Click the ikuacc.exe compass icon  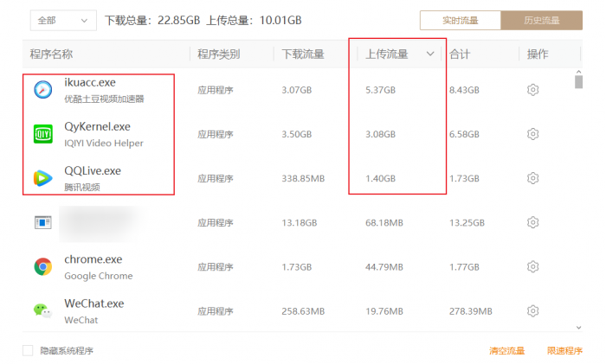[x=43, y=90]
